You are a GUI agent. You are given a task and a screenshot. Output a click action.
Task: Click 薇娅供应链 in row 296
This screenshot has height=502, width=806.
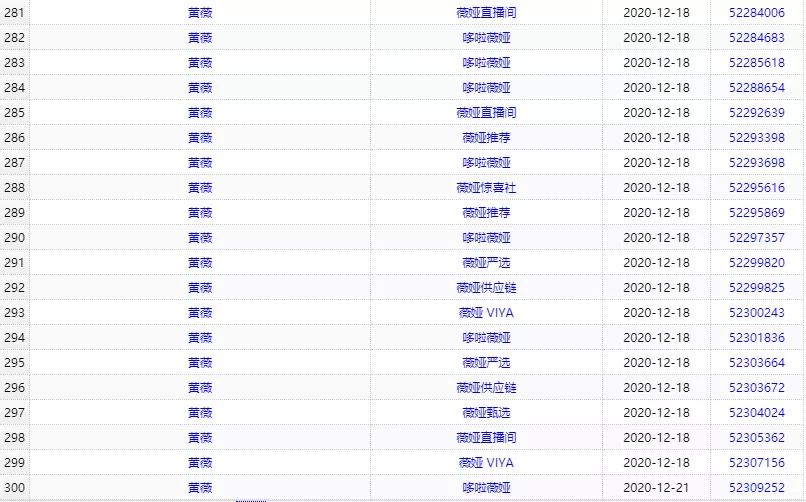(x=486, y=387)
